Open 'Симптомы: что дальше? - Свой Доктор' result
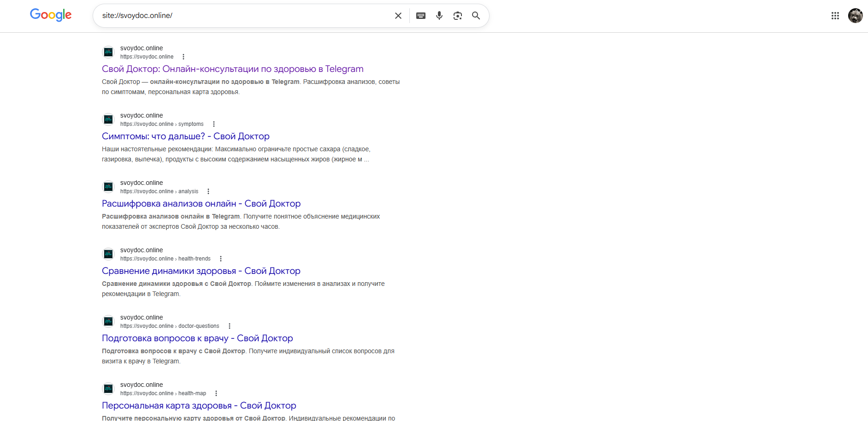The height and width of the screenshot is (421, 868). pos(186,136)
